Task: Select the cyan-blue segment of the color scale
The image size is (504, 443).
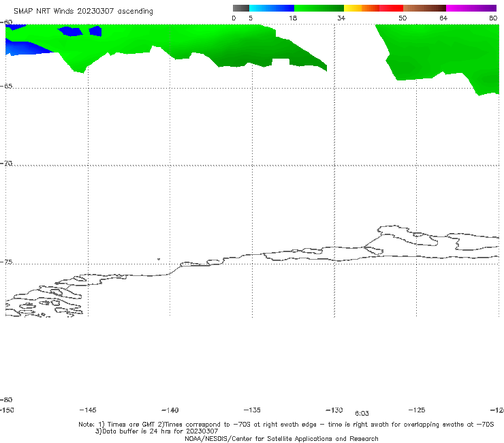Action: pos(272,8)
